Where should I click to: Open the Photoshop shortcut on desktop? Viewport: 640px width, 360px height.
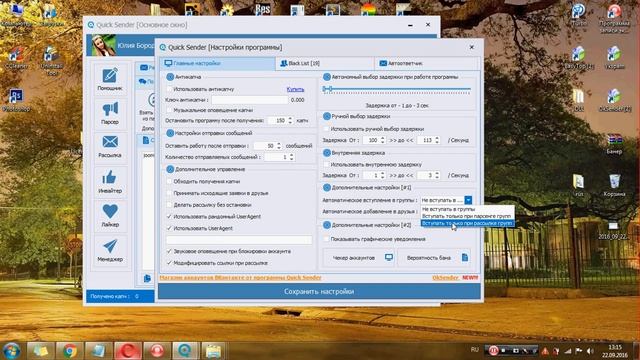point(16,100)
